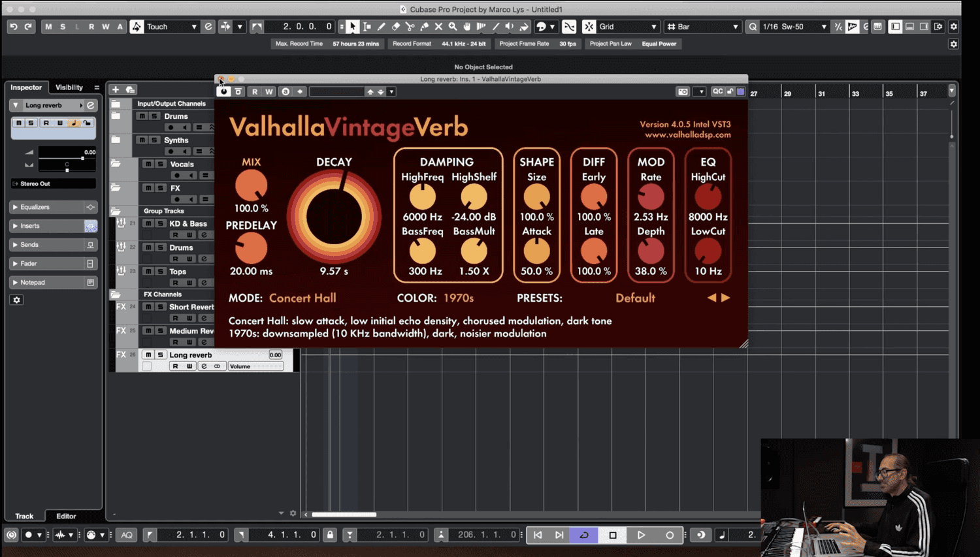Click the AQ auto quantize button
Image resolution: width=980 pixels, height=557 pixels.
click(127, 535)
